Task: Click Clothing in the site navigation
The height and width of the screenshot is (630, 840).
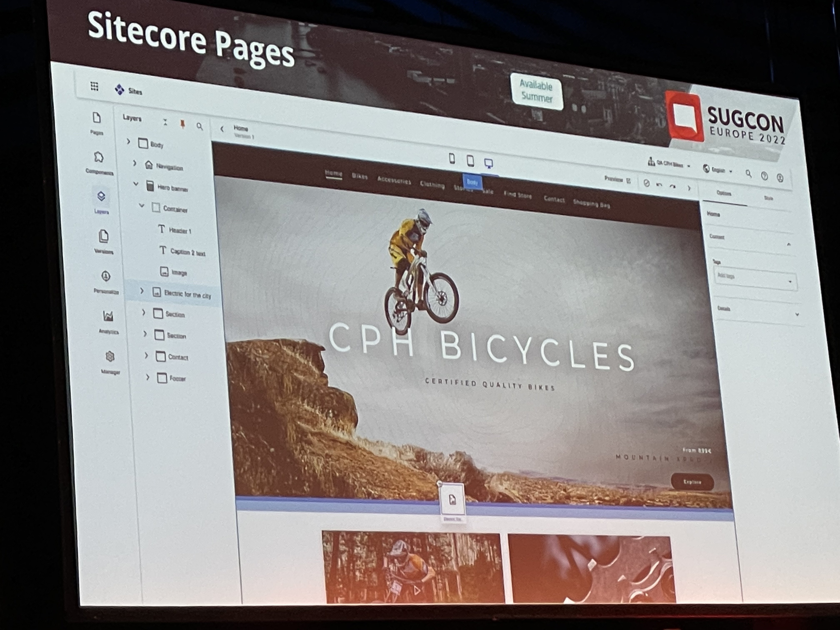Action: click(x=432, y=185)
